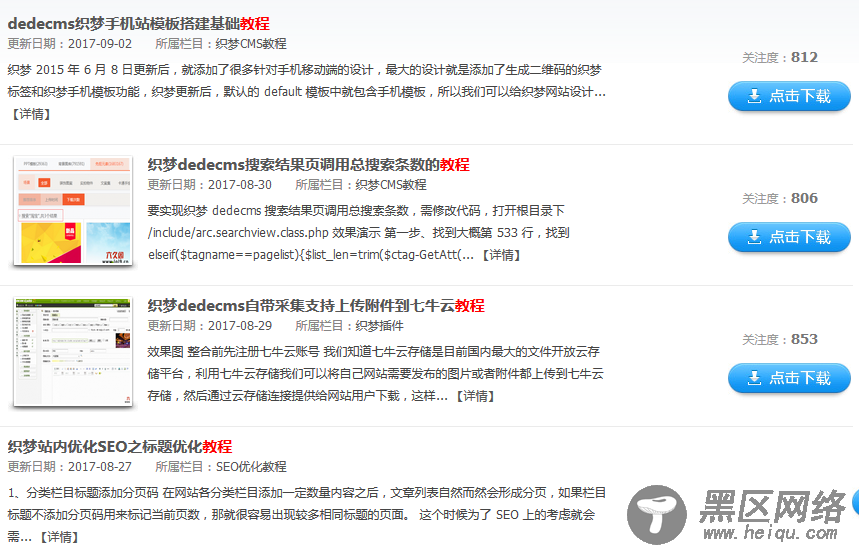Viewport: 859px width, 550px height.
Task: Open 织梦dedecms自带采集支持上传附件到七牛云教程 title
Action: pos(316,305)
